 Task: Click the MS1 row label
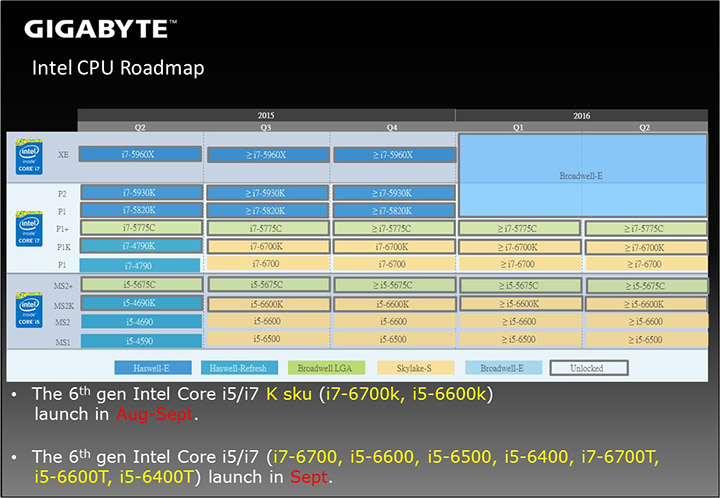pos(63,342)
